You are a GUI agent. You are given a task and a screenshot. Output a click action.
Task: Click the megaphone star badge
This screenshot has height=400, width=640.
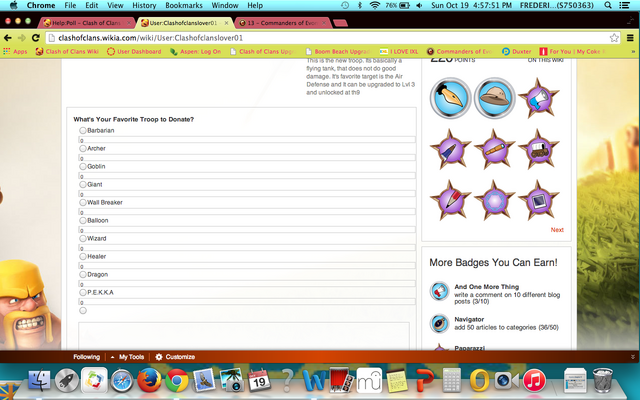point(539,98)
